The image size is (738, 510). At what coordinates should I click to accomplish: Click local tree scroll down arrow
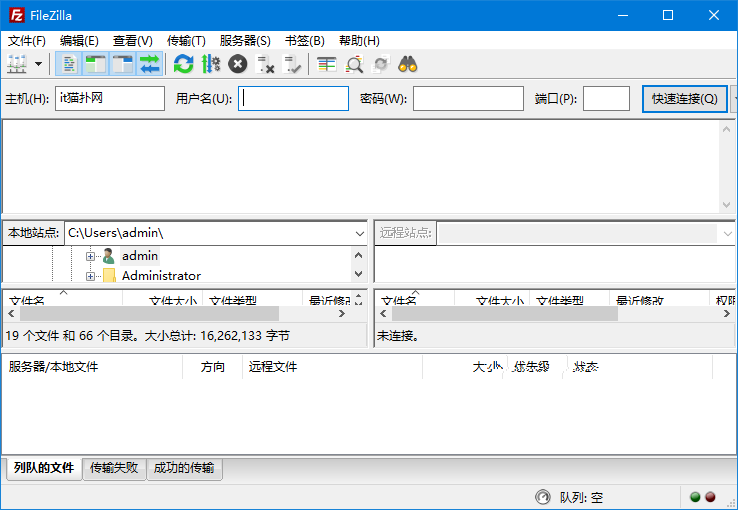(x=358, y=273)
